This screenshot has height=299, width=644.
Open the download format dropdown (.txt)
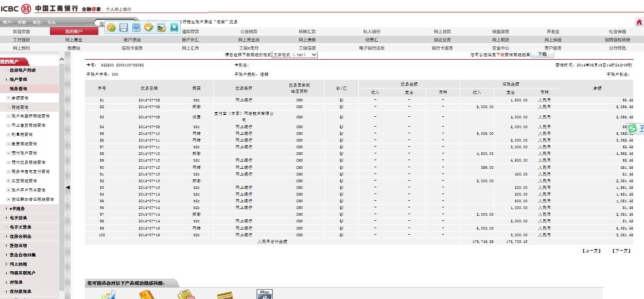pos(295,54)
